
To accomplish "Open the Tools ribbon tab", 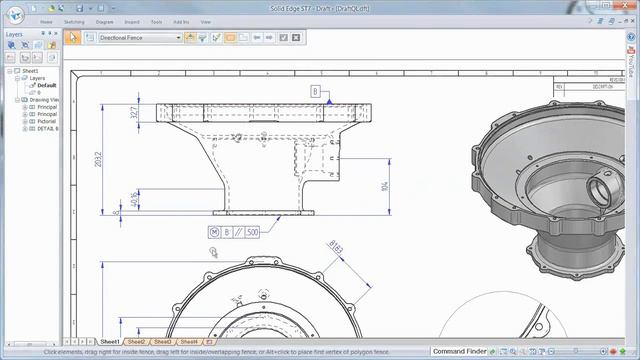I will pyautogui.click(x=156, y=22).
